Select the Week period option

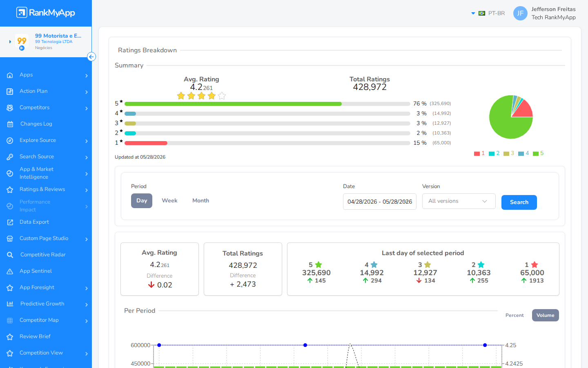[x=169, y=201]
